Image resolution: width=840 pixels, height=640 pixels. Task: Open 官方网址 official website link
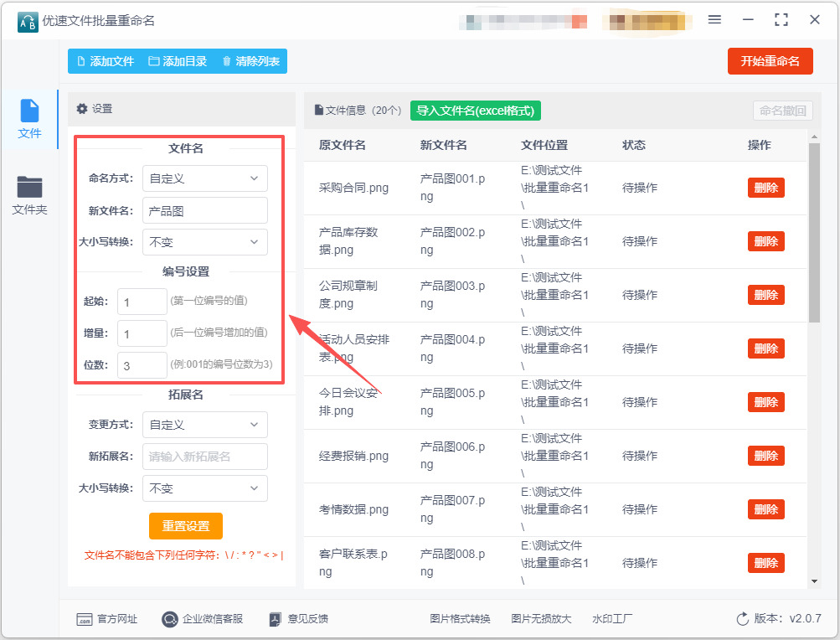[x=107, y=619]
